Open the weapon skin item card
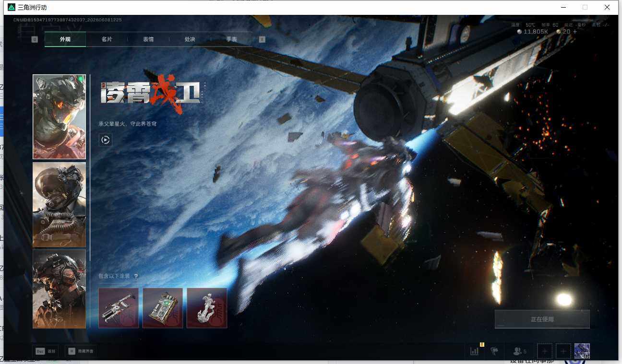This screenshot has width=622, height=364. pos(119,308)
